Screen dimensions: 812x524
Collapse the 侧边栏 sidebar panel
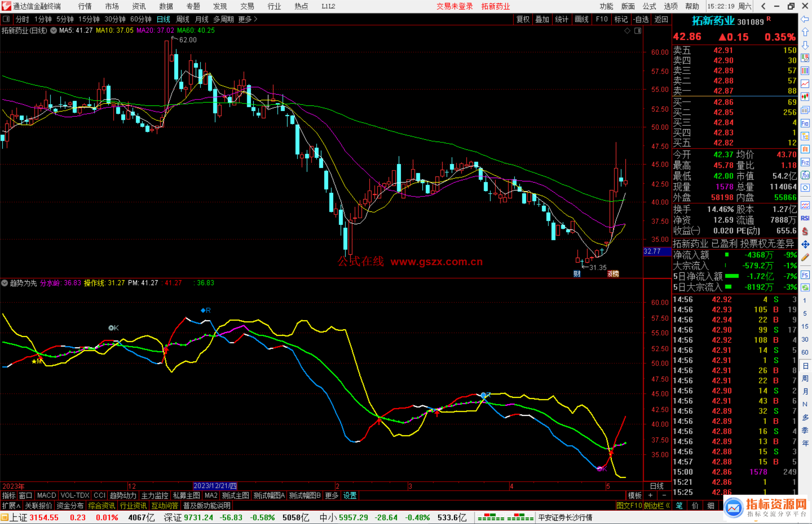pos(657,506)
